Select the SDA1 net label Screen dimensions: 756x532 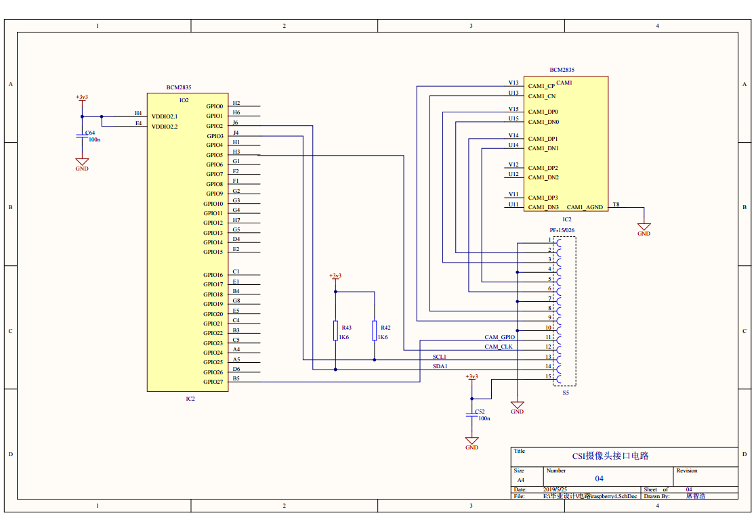440,366
